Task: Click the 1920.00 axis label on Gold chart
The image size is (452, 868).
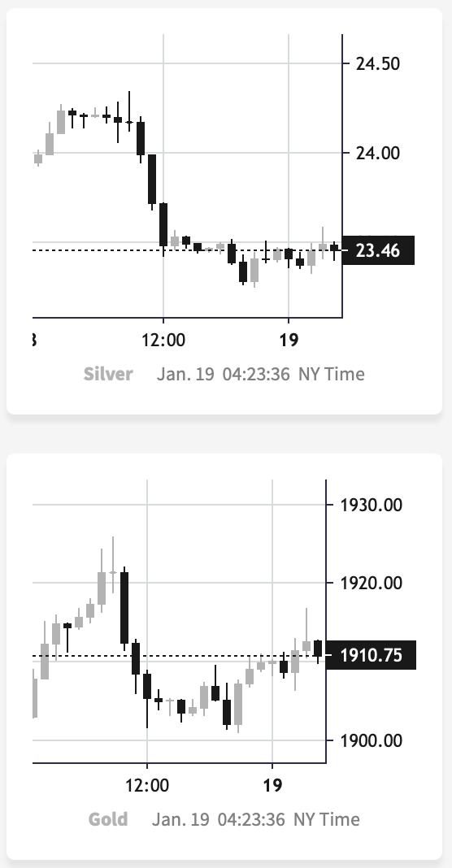Action: point(372,583)
